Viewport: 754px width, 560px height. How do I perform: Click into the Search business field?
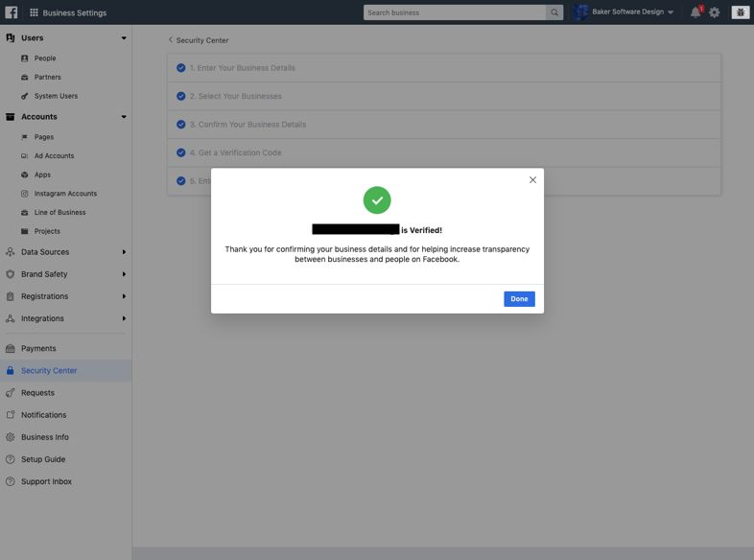pos(455,12)
